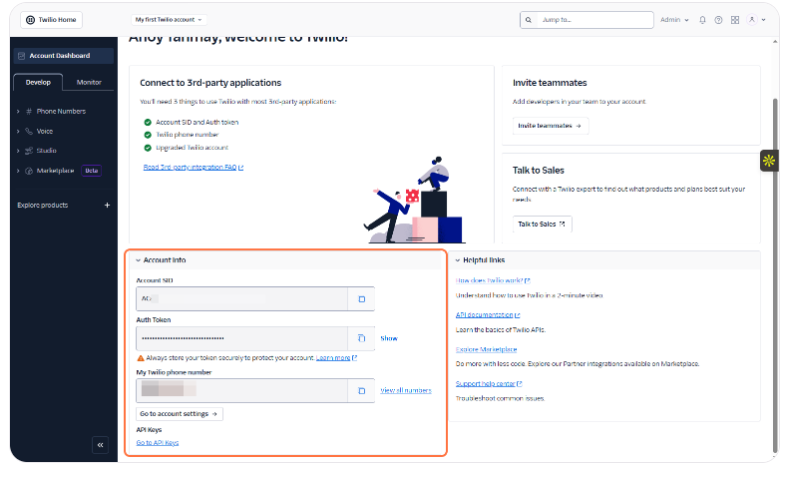Open Voice in sidebar
Image resolution: width=793 pixels, height=499 pixels.
pyautogui.click(x=45, y=131)
